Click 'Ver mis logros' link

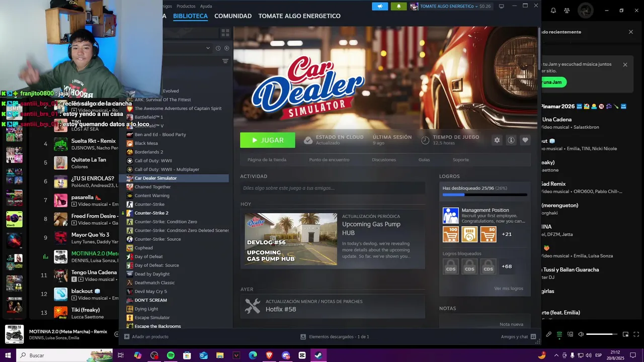509,289
